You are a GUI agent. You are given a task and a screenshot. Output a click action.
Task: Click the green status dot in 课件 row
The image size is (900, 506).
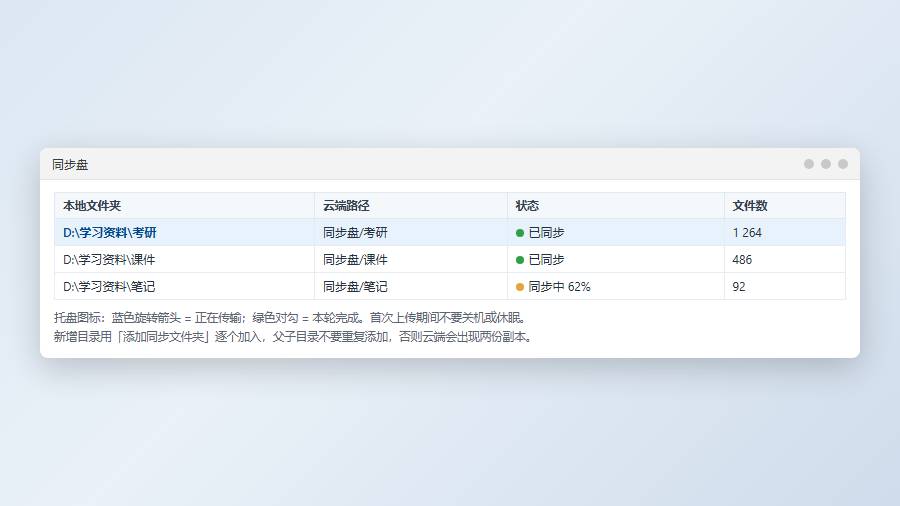pos(520,260)
